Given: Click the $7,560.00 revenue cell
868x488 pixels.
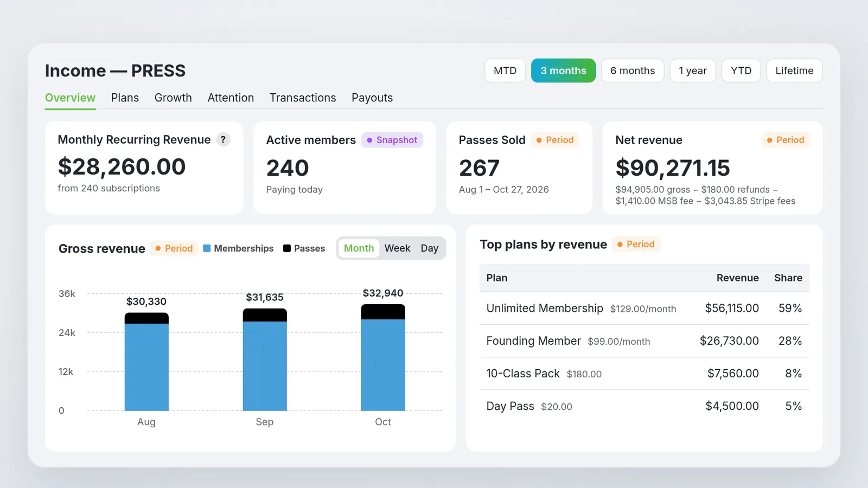Looking at the screenshot, I should 733,374.
